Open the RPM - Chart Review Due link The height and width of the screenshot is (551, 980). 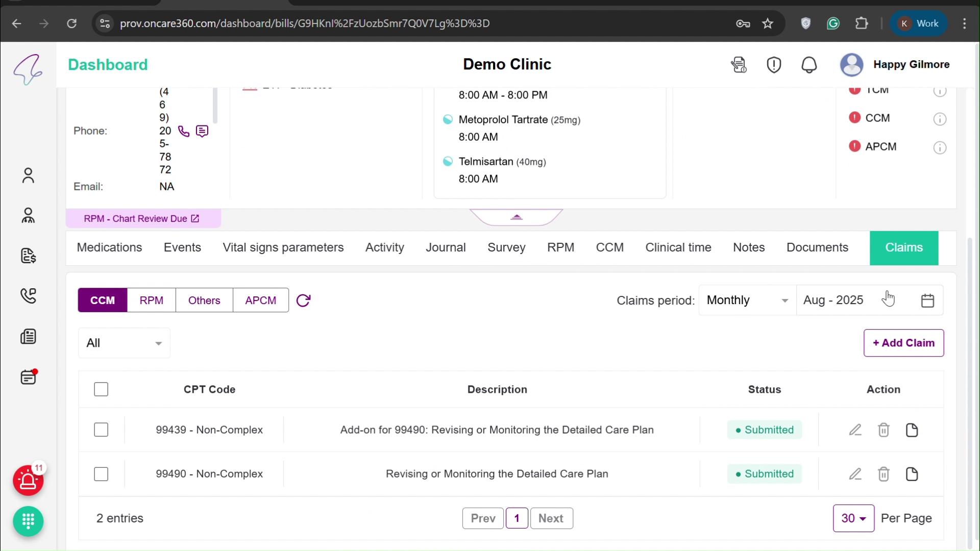click(x=140, y=218)
